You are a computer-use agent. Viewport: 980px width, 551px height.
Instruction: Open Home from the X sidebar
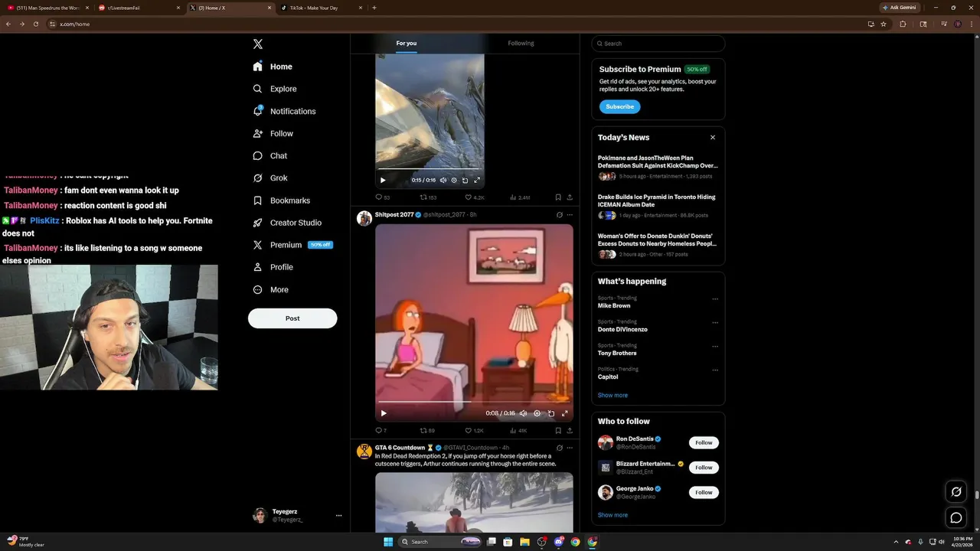[273, 67]
